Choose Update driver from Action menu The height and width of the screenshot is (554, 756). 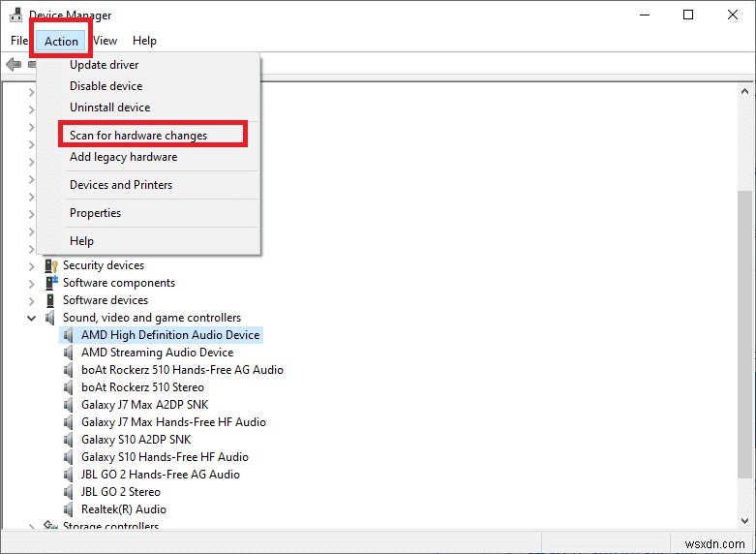(x=105, y=65)
